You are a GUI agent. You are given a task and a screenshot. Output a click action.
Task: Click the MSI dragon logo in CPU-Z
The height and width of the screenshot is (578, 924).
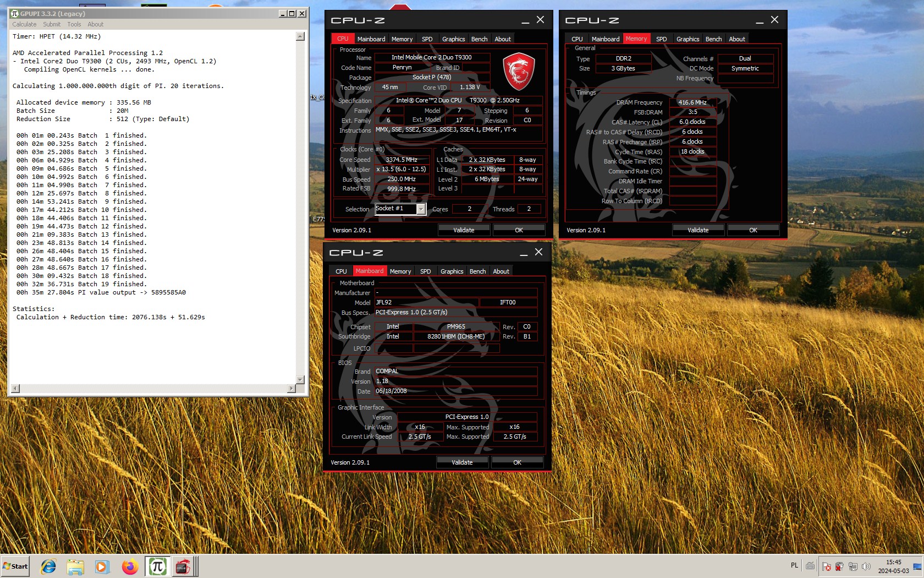518,72
